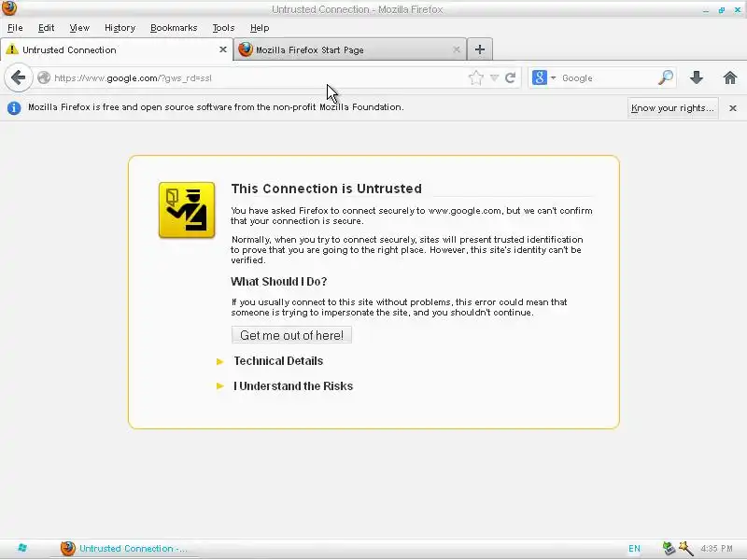Viewport: 747px width, 560px height.
Task: Open the Downloads arrow button
Action: (697, 77)
